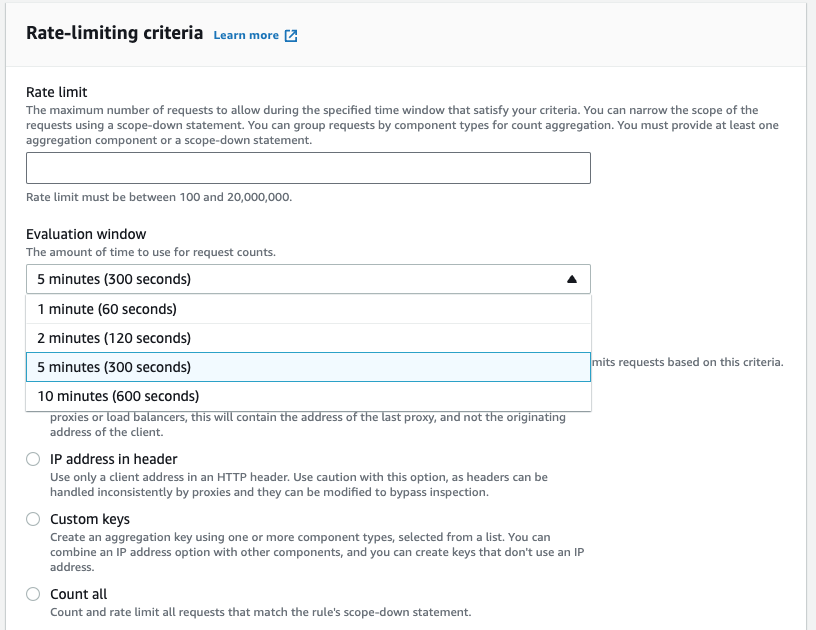Select the Custom keys radio button
The width and height of the screenshot is (816, 630).
coord(33,519)
